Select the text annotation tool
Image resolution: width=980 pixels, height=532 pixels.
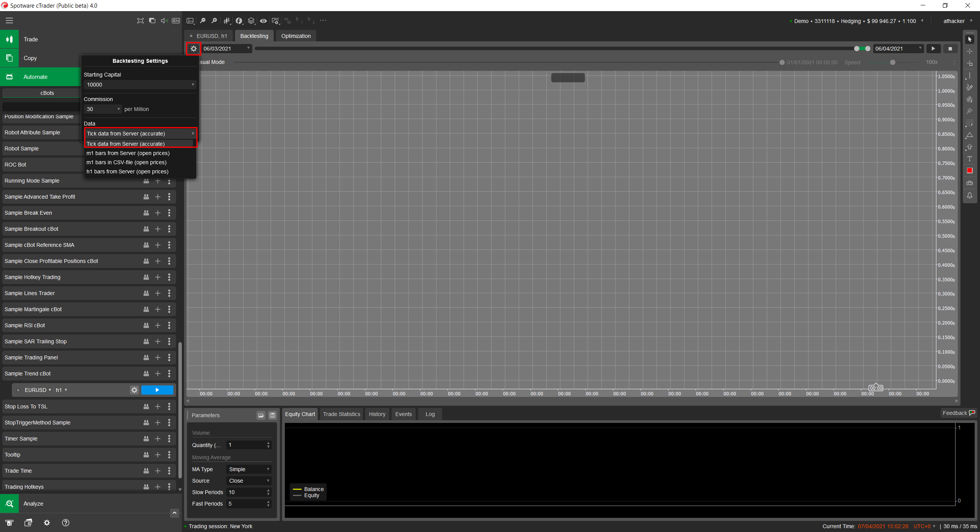coord(970,159)
